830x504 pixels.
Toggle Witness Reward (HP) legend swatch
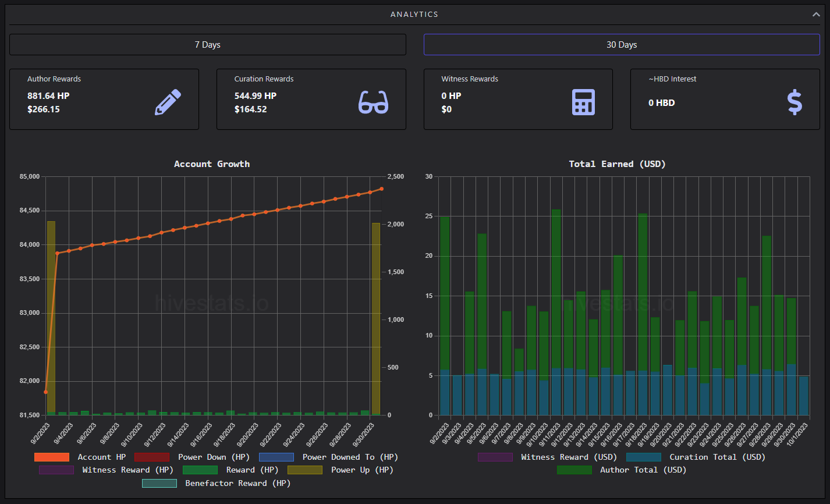pyautogui.click(x=56, y=470)
